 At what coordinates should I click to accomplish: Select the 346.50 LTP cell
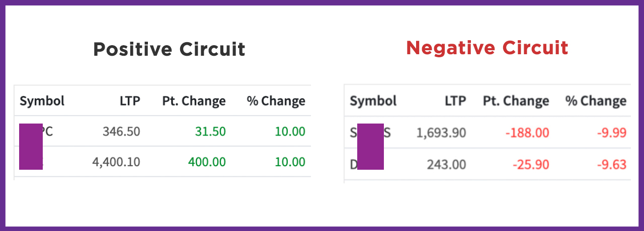pos(121,132)
